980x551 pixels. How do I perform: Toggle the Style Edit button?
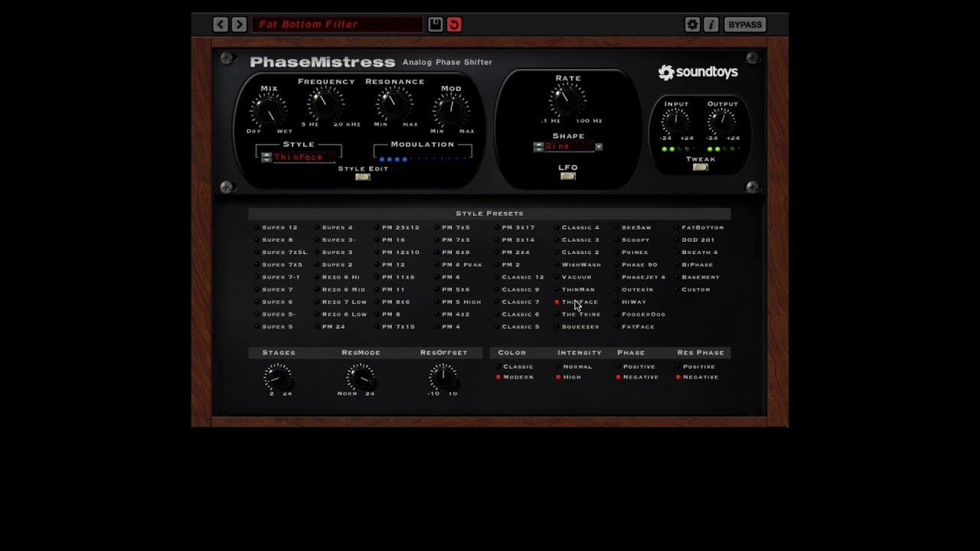363,177
